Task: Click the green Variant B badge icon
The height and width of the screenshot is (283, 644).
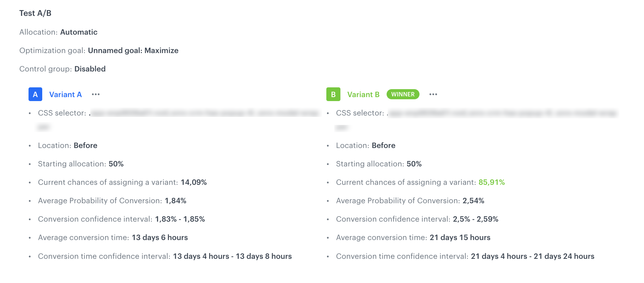Action: 333,94
